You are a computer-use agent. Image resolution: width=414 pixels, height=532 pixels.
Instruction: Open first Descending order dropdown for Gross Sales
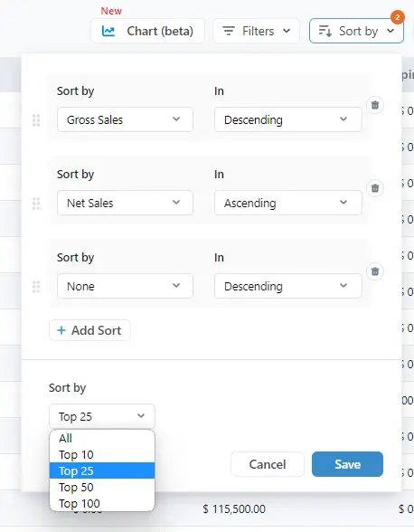(288, 119)
